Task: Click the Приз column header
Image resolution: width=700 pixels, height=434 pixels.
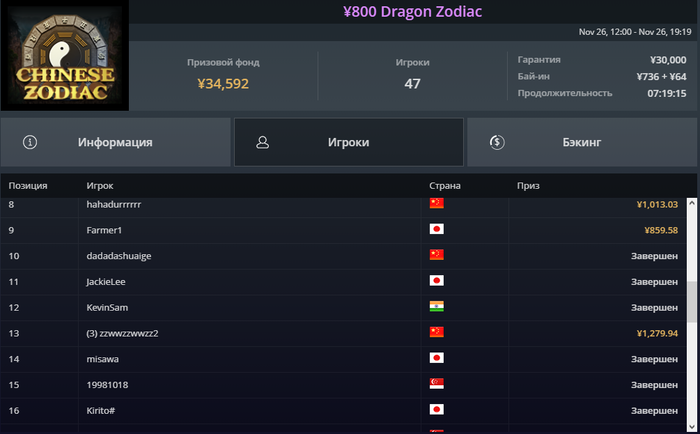Action: 528,186
